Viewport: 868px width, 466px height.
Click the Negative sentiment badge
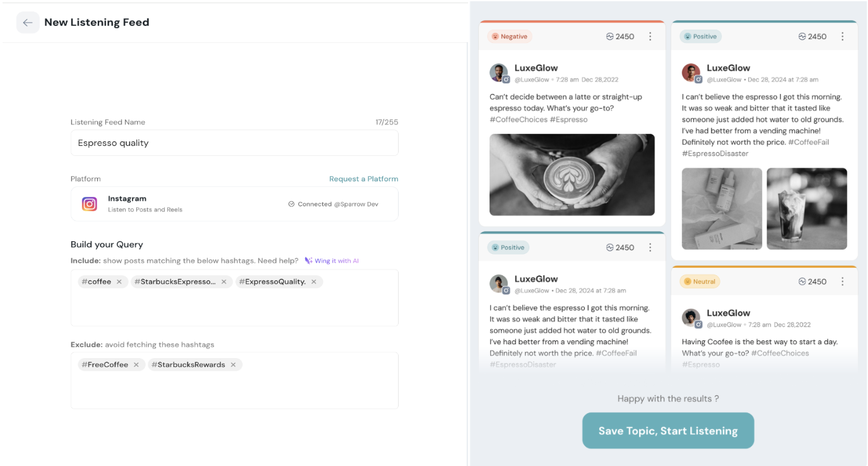(x=510, y=37)
